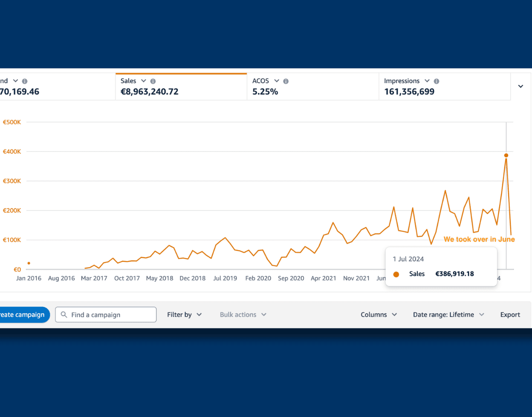Expand the metrics panel chevron at right
Viewport: 532px width, 417px height.
[x=520, y=87]
